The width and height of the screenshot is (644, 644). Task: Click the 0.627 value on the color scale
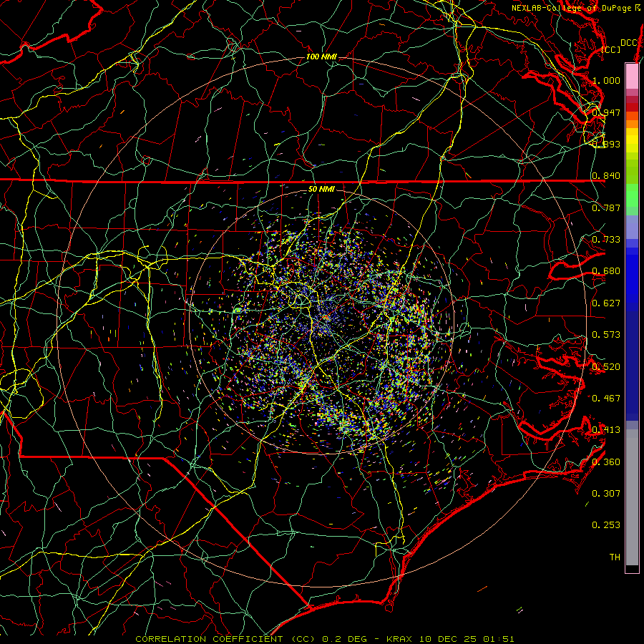pyautogui.click(x=606, y=303)
